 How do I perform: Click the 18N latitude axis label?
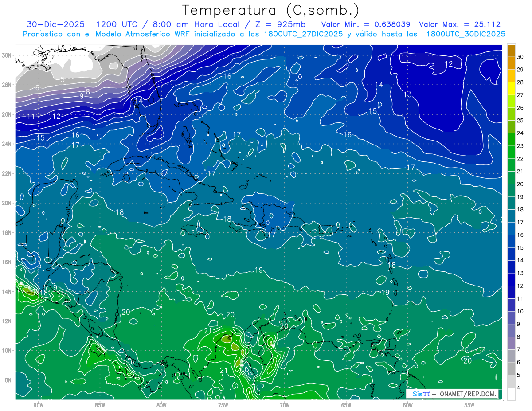[x=8, y=232]
